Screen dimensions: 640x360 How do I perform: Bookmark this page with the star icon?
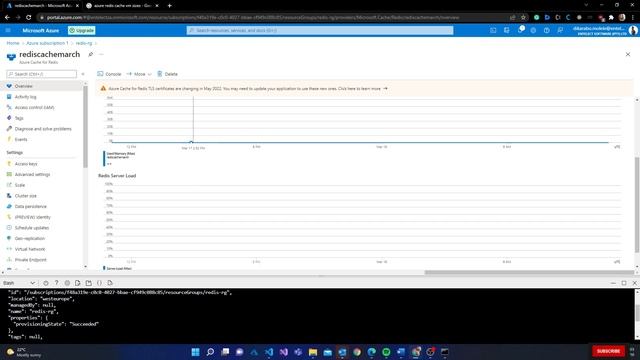click(x=523, y=18)
